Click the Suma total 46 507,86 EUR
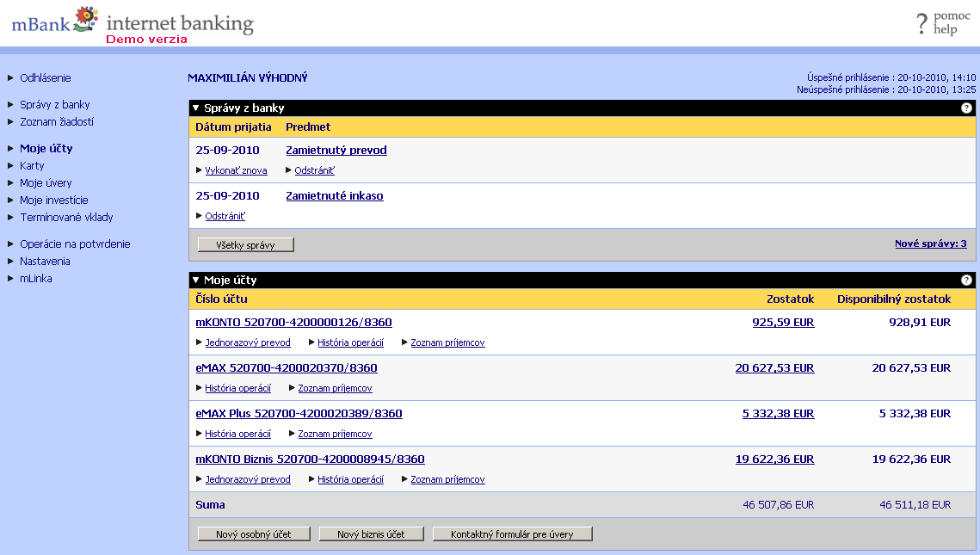The height and width of the screenshot is (555, 980). click(778, 505)
